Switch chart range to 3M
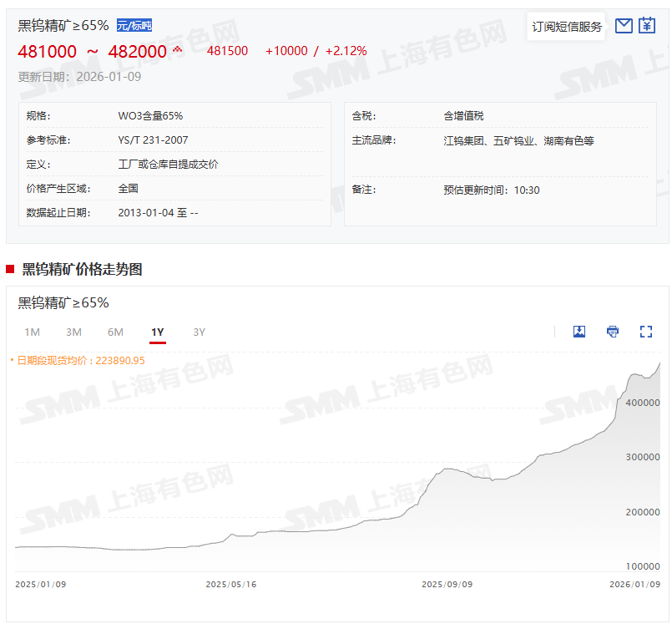This screenshot has width=672, height=629. (x=73, y=332)
